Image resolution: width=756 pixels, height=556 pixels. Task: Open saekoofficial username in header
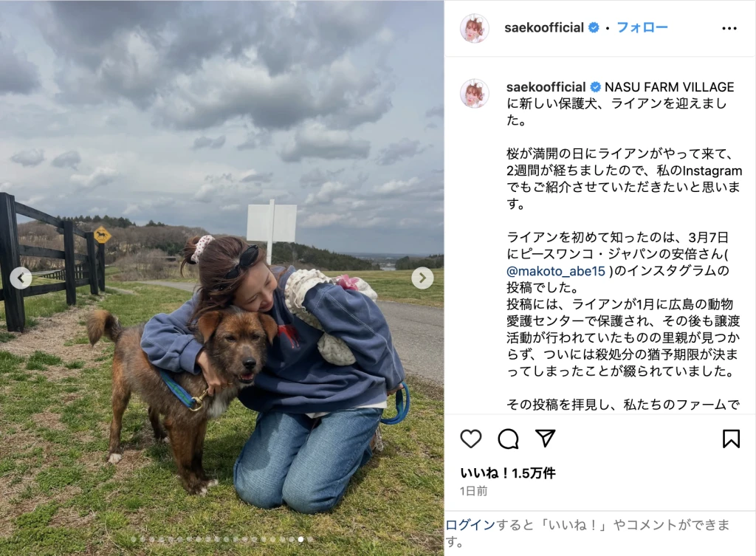[544, 28]
